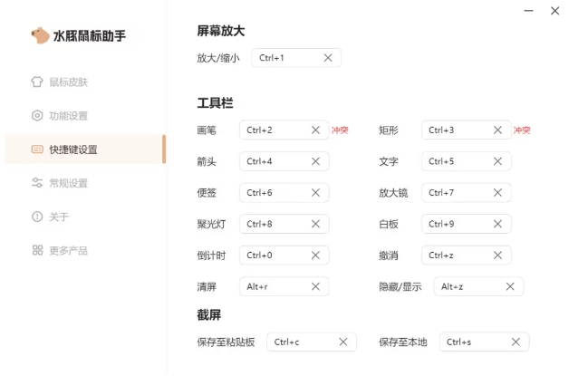Click the 便签 Ctrl+6 shortcut field
Screen dimensions: 588x376
click(x=272, y=193)
